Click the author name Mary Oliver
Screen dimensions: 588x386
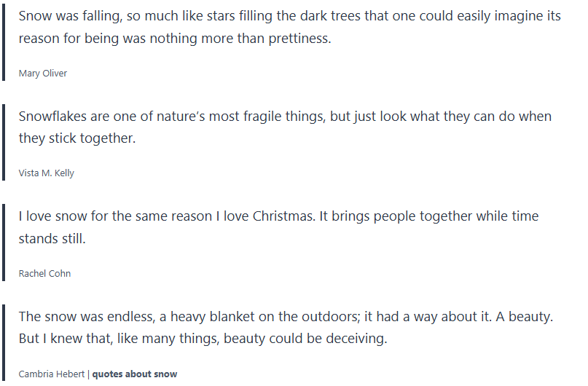43,73
